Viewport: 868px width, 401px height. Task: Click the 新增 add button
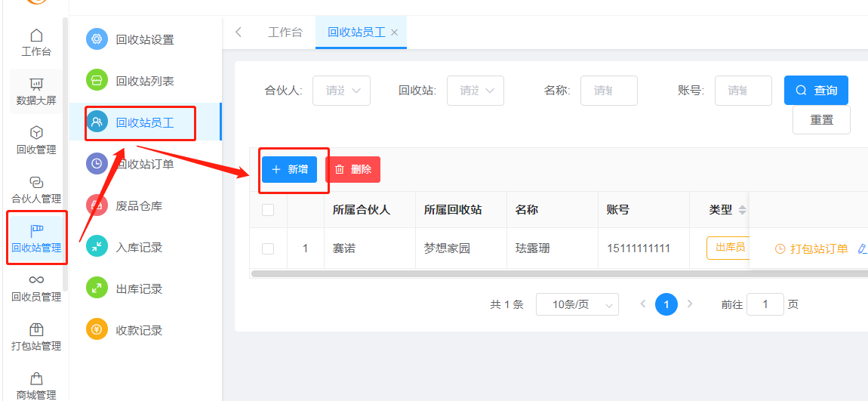pyautogui.click(x=290, y=169)
